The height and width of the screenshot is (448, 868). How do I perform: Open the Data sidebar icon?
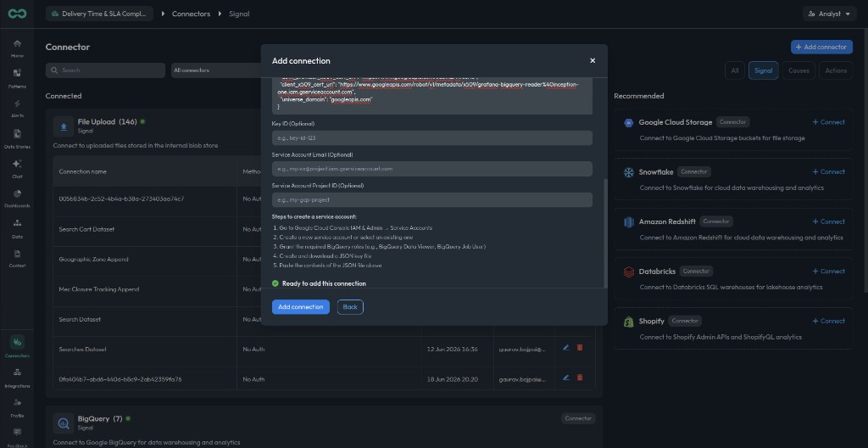[17, 228]
